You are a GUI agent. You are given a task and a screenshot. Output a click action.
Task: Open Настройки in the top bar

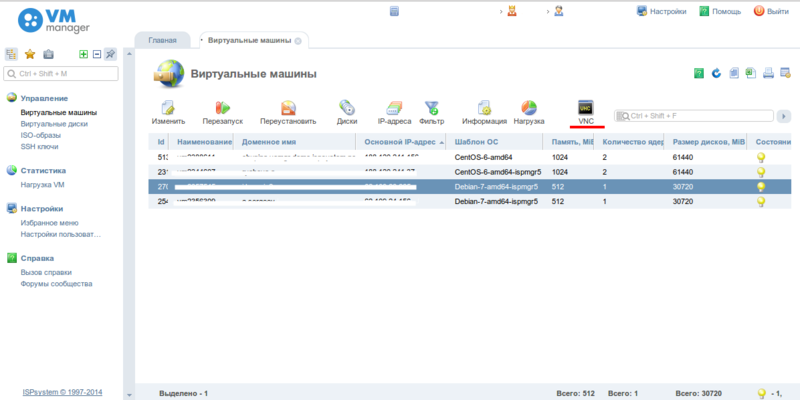pos(662,11)
